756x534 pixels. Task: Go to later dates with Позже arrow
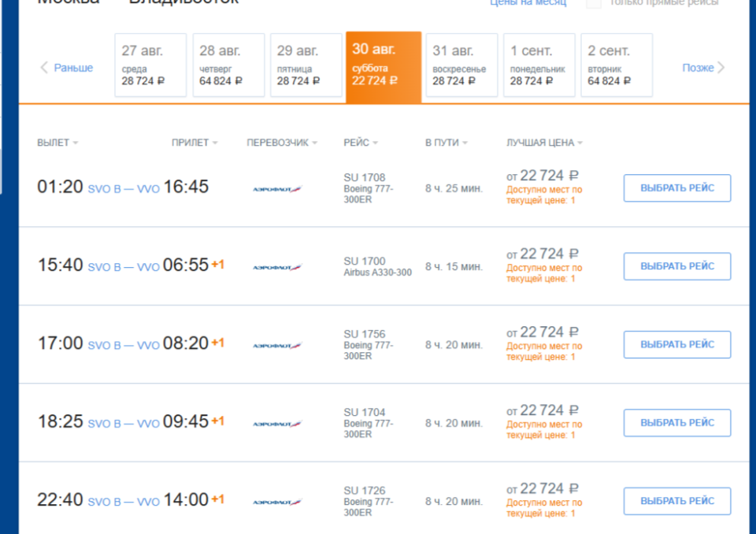pyautogui.click(x=703, y=68)
